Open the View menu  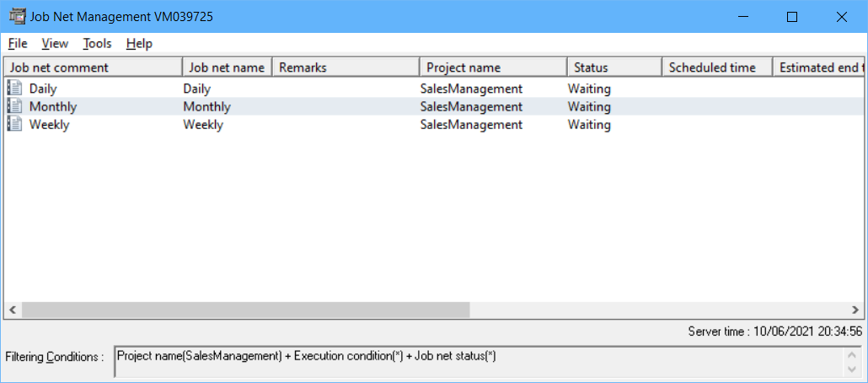(x=55, y=43)
